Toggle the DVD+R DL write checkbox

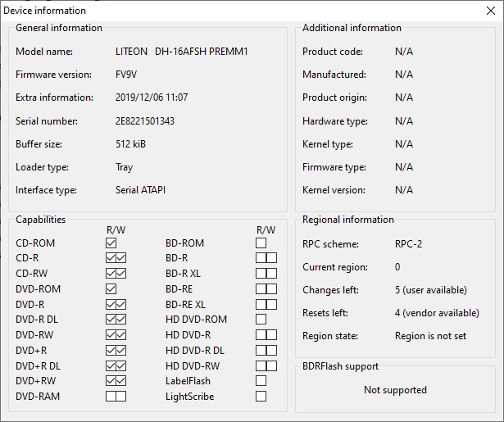[121, 366]
